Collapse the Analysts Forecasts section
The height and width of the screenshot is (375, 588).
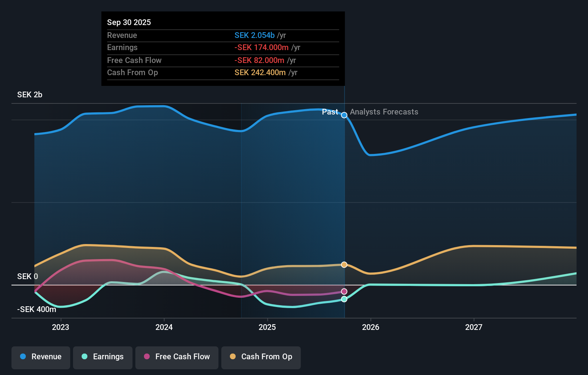(384, 112)
